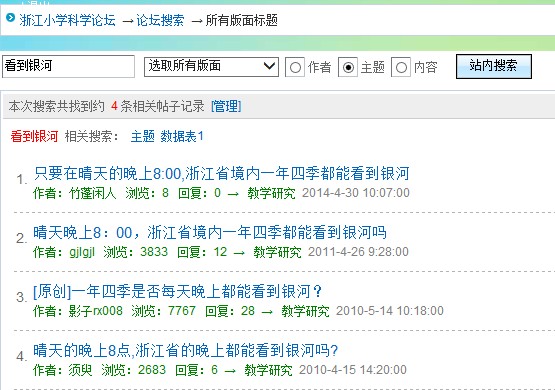The image size is (555, 390).
Task: Focus the 看到银河 search input field
Action: click(x=68, y=66)
